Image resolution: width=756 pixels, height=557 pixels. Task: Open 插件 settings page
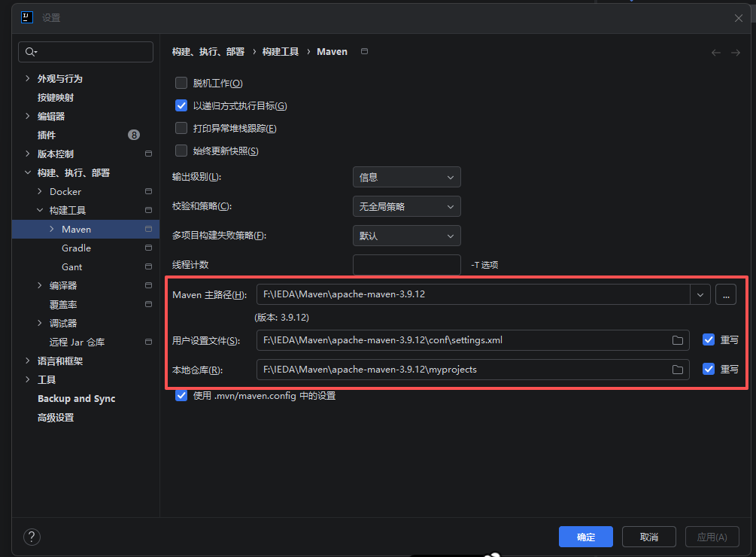(x=47, y=135)
